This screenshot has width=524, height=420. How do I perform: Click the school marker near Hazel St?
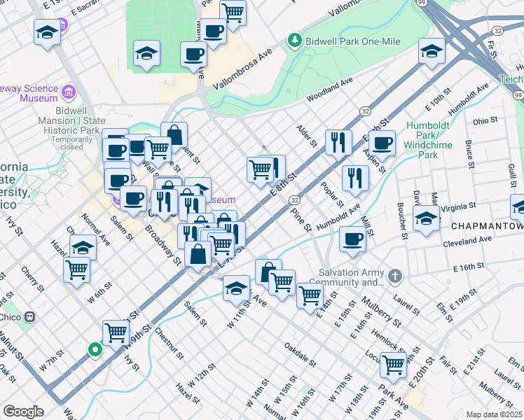point(83,247)
